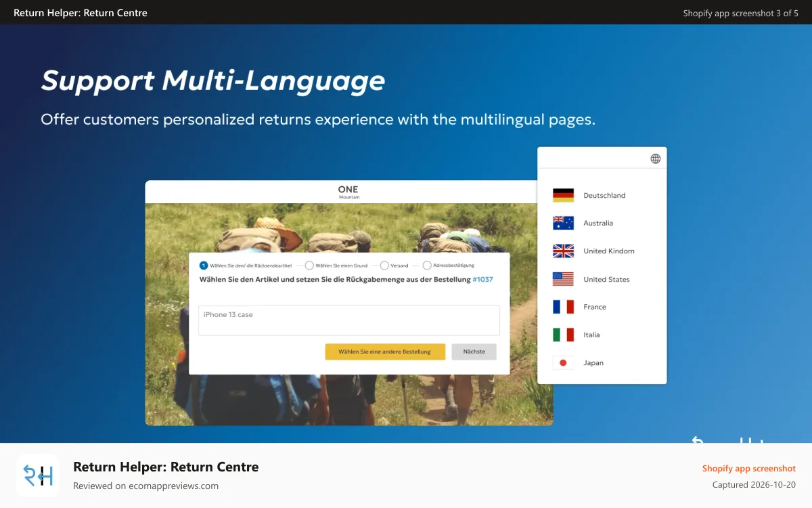The image size is (812, 508).
Task: Select the Italian flag icon
Action: [x=563, y=335]
